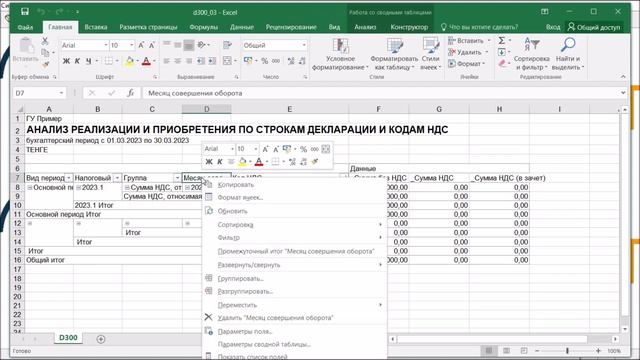
Task: Open the font size 10 dropdown in ribbon
Action: coord(132,45)
